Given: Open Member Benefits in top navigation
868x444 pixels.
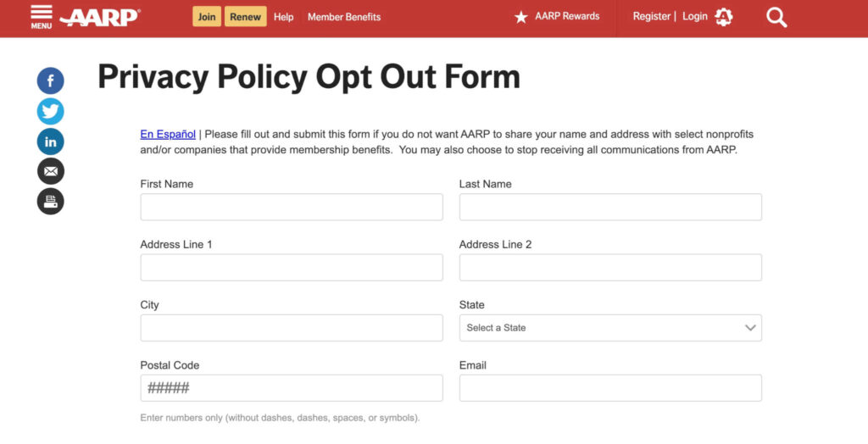Looking at the screenshot, I should point(344,17).
